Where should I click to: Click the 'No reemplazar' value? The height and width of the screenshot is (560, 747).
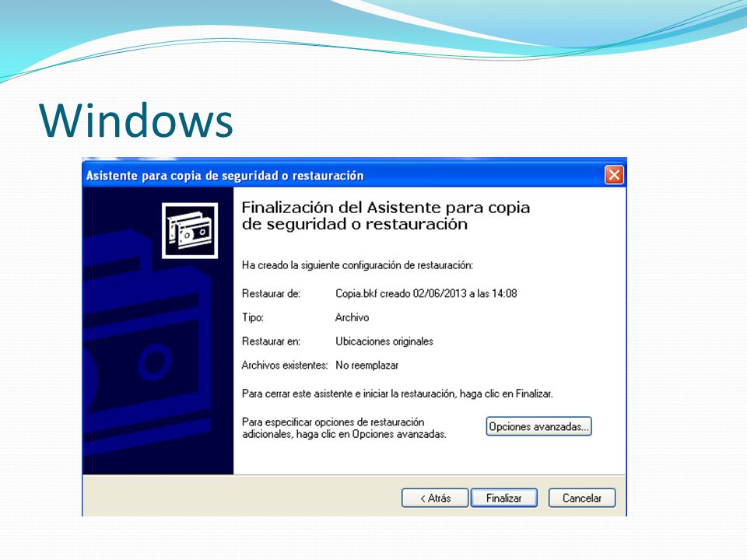[366, 366]
